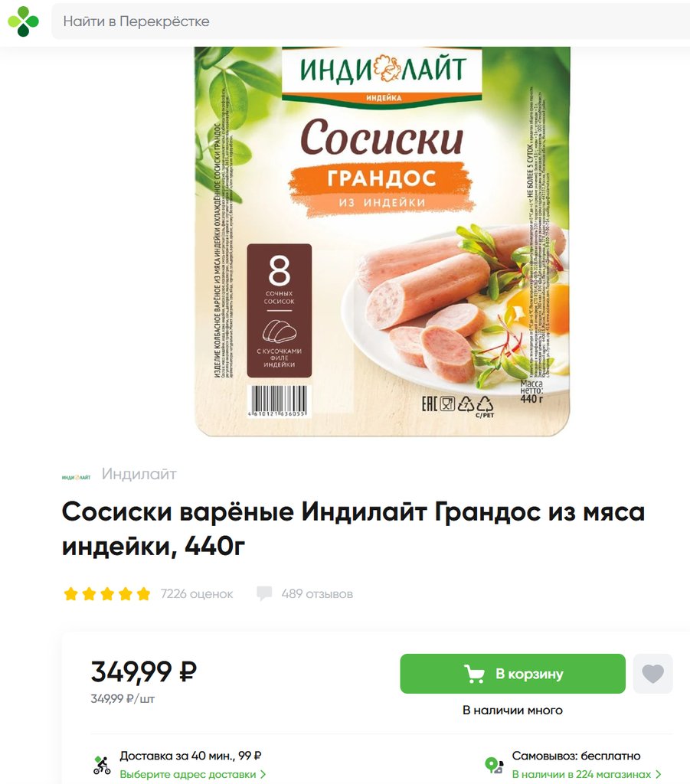
Task: Open "Выберите адрес доставки" link
Action: coord(188,775)
